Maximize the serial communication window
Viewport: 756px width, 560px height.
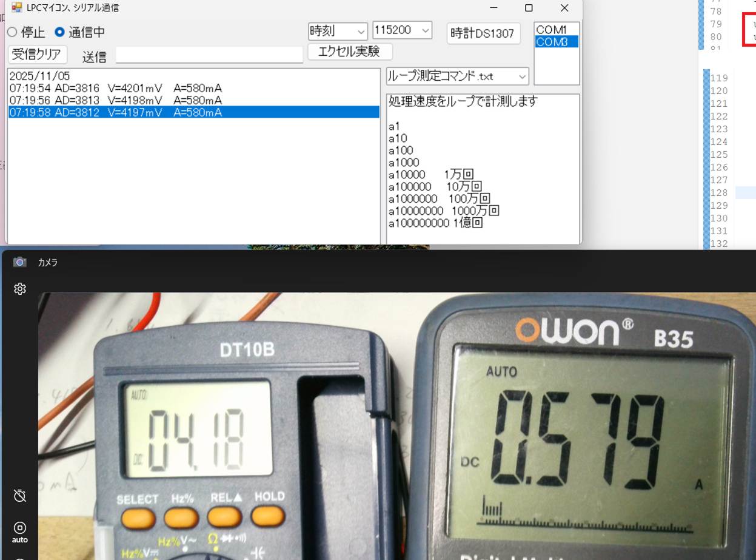(x=528, y=8)
